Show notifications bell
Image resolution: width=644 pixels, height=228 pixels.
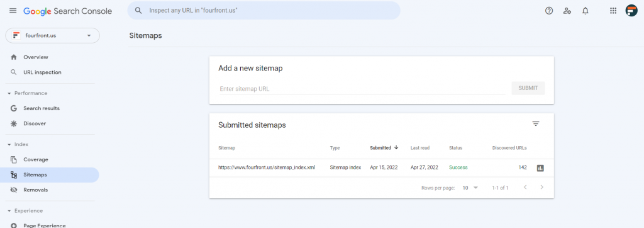coord(586,11)
